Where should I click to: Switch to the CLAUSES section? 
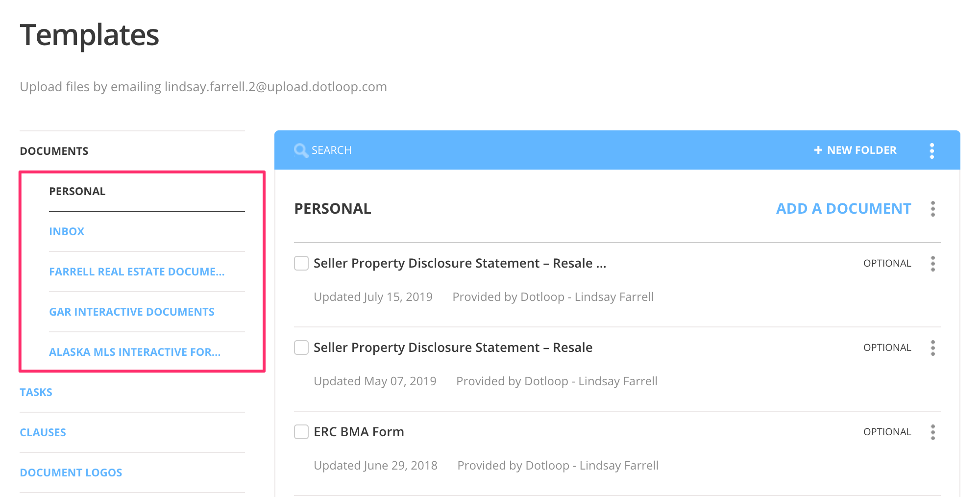(43, 432)
